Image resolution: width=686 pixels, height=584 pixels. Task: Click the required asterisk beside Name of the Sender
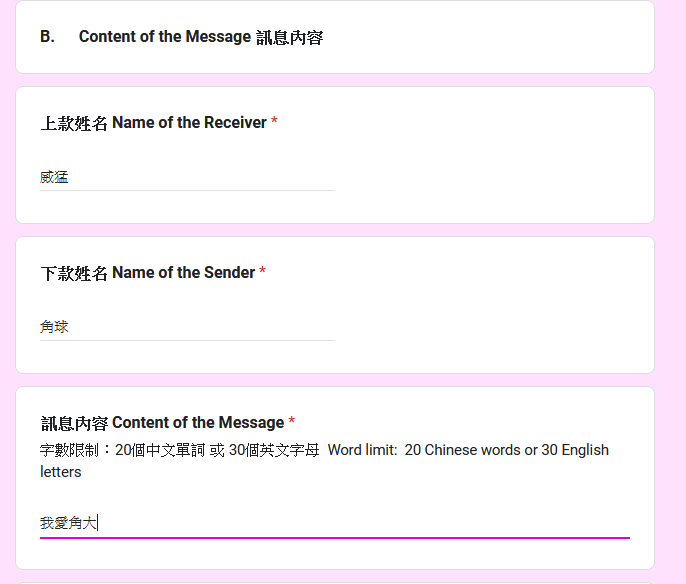pyautogui.click(x=262, y=271)
